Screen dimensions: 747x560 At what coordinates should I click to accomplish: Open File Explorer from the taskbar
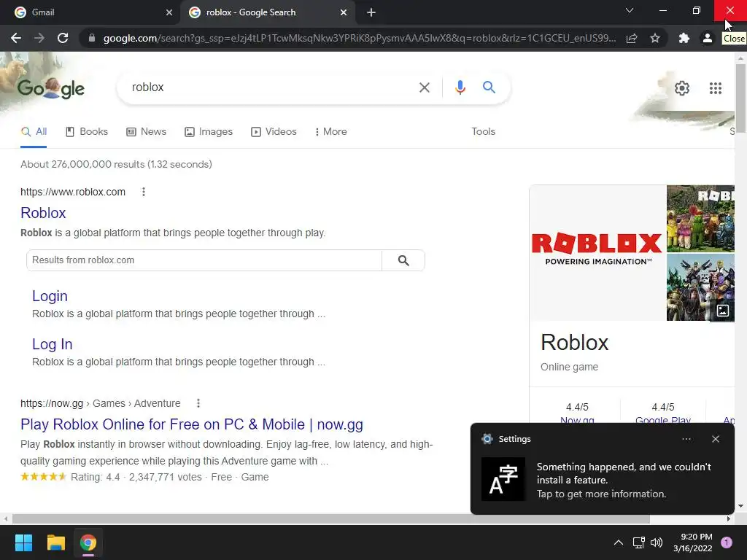55,542
